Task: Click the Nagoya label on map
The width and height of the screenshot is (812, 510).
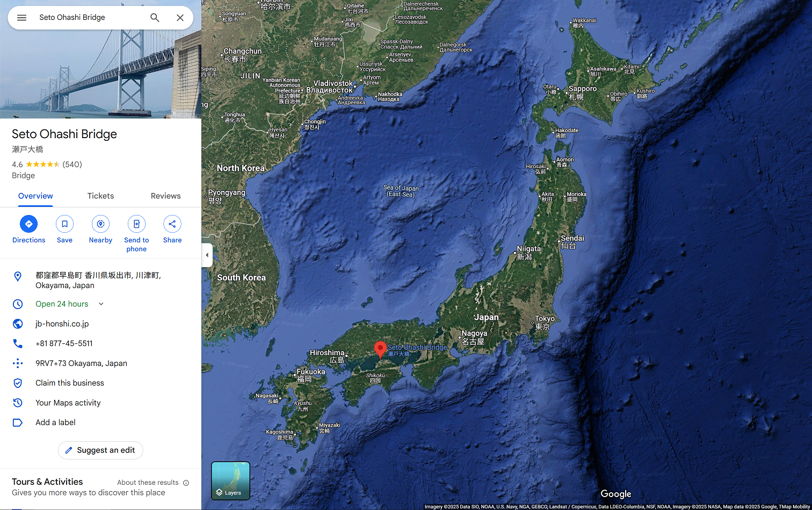Action: (x=474, y=337)
